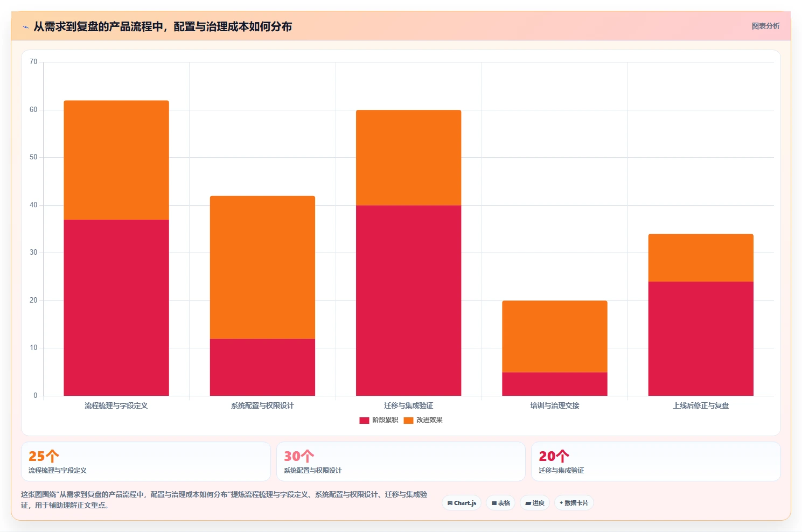Image resolution: width=802 pixels, height=532 pixels.
Task: Click the y-axis value 50
Action: point(33,157)
